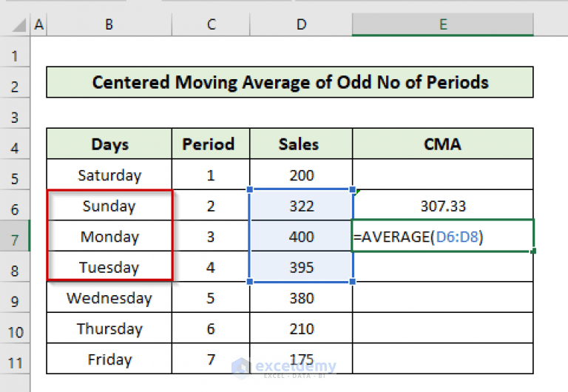Select empty CMA cell in Friday row

(443, 359)
